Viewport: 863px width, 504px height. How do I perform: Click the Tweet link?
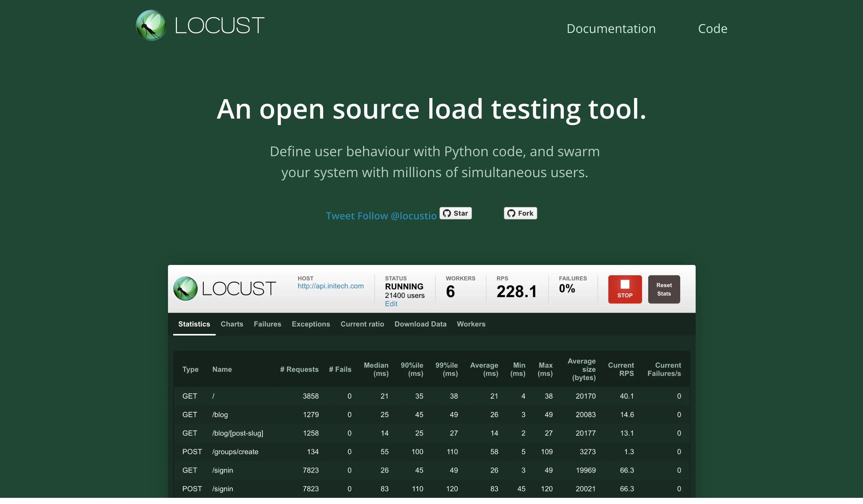tap(340, 216)
